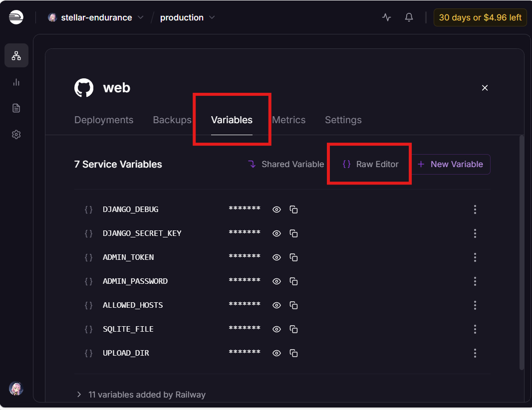This screenshot has height=410, width=532.
Task: Open more options for DJANGO_DEBUG
Action: (x=475, y=209)
